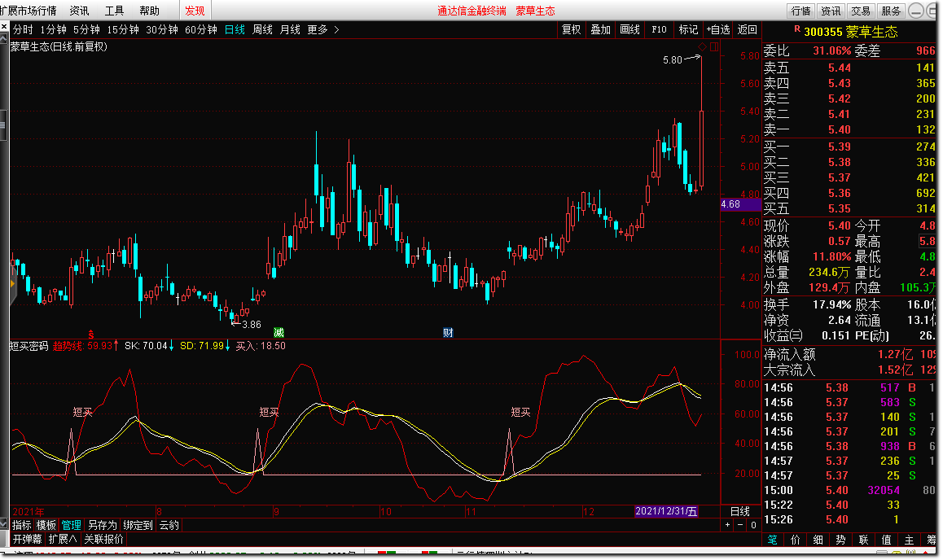Open the 更多 timeframe list
The height and width of the screenshot is (560, 943).
[318, 29]
